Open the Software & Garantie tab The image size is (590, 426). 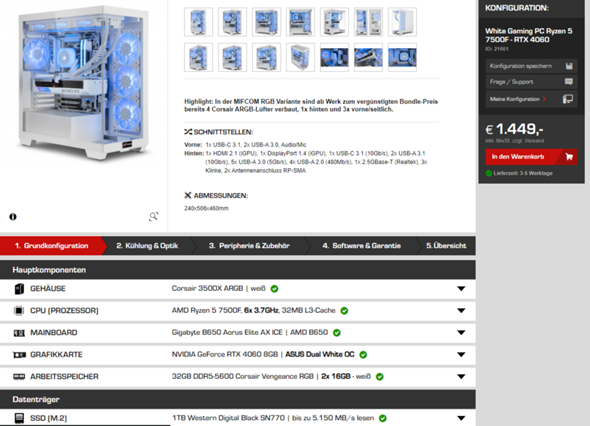pyautogui.click(x=362, y=246)
